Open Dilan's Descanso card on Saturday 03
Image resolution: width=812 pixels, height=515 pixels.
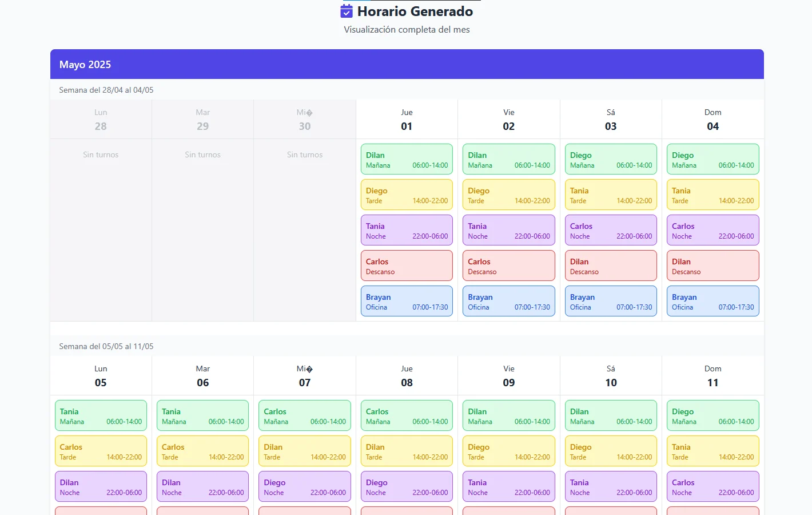coord(611,266)
